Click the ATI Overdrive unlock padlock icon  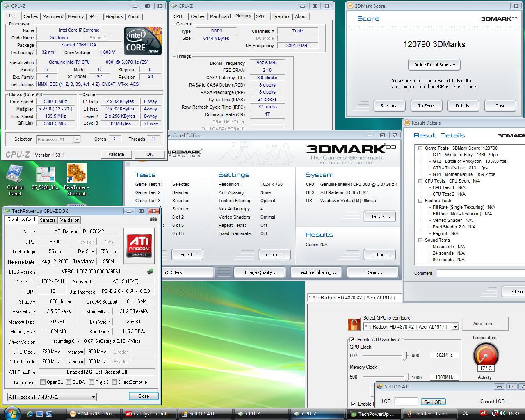pyautogui.click(x=354, y=324)
